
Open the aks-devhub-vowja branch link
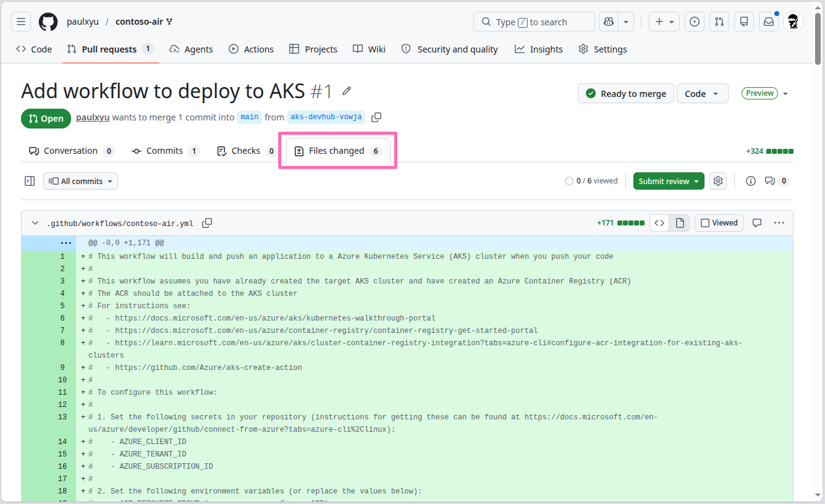tap(326, 117)
